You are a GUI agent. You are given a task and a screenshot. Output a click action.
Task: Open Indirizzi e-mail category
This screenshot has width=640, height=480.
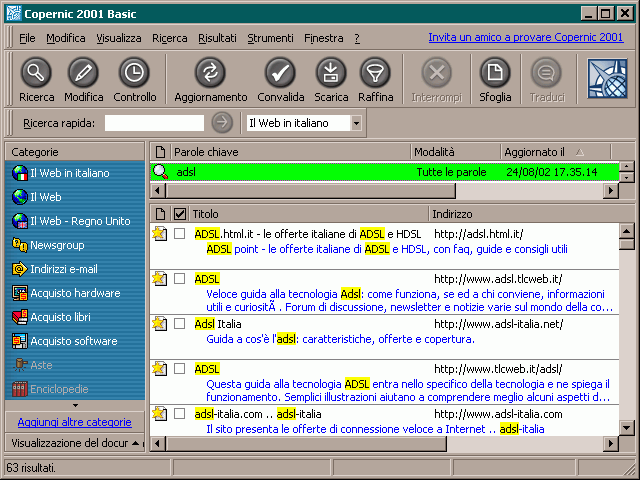click(55, 269)
